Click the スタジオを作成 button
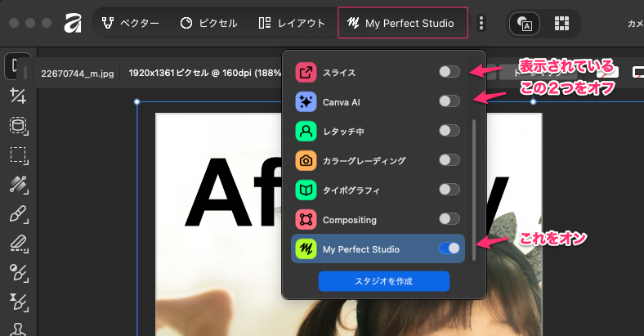Screen dimensions: 644x336 (383, 281)
